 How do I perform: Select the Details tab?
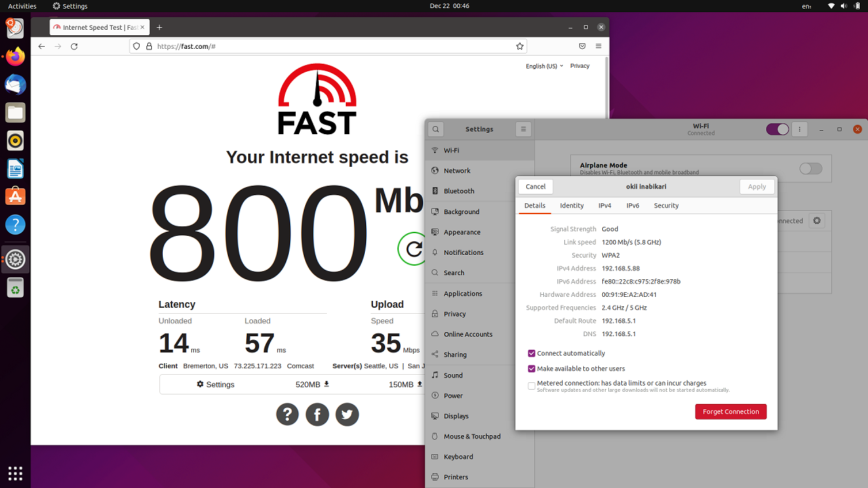pyautogui.click(x=534, y=205)
